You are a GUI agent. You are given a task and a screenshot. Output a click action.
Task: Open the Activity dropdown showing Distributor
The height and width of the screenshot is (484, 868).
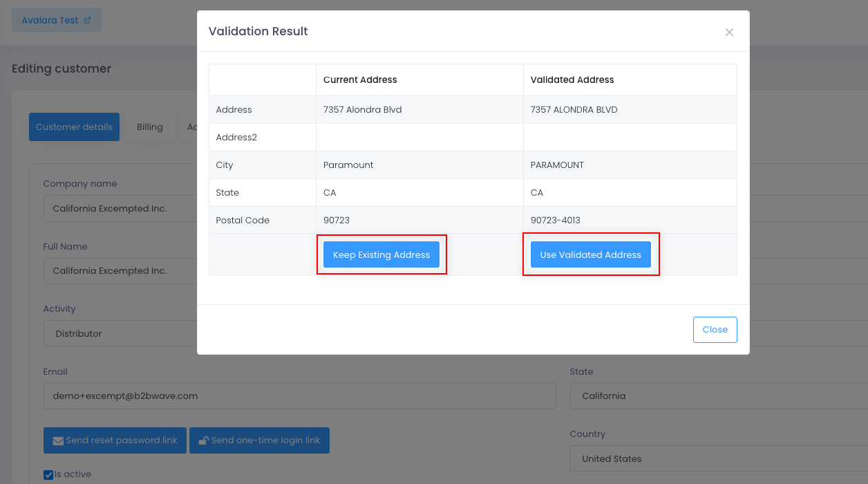[x=117, y=333]
